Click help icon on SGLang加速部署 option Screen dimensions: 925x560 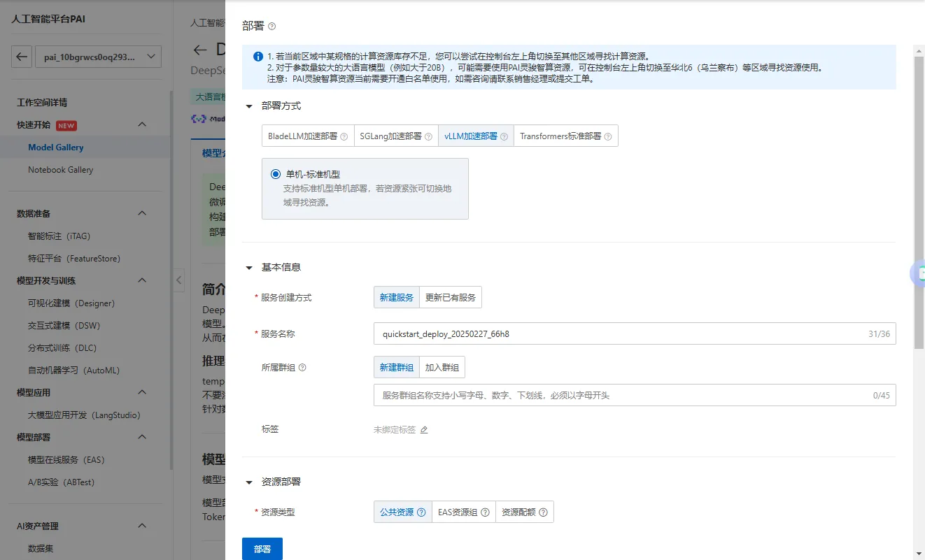[x=429, y=136]
